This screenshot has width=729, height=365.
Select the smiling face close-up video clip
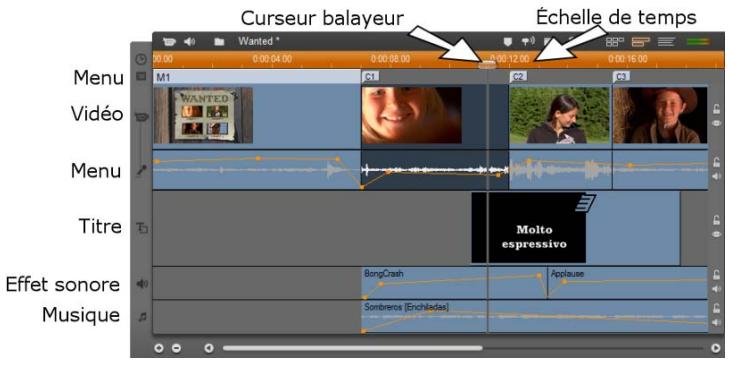412,115
